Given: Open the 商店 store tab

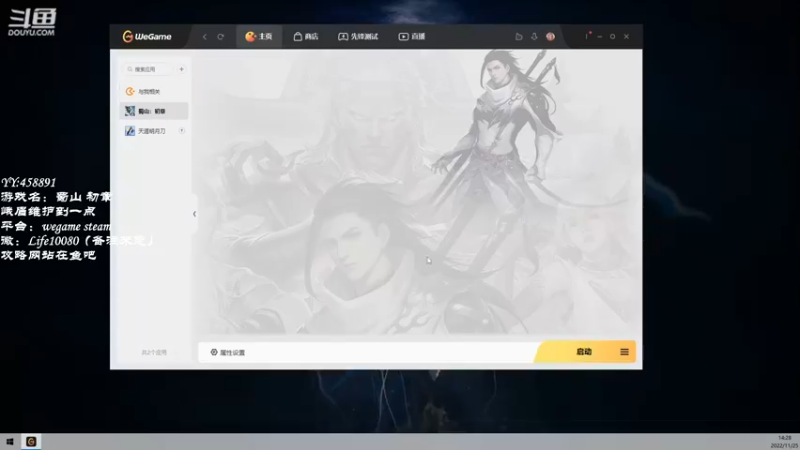Looking at the screenshot, I should coord(306,37).
